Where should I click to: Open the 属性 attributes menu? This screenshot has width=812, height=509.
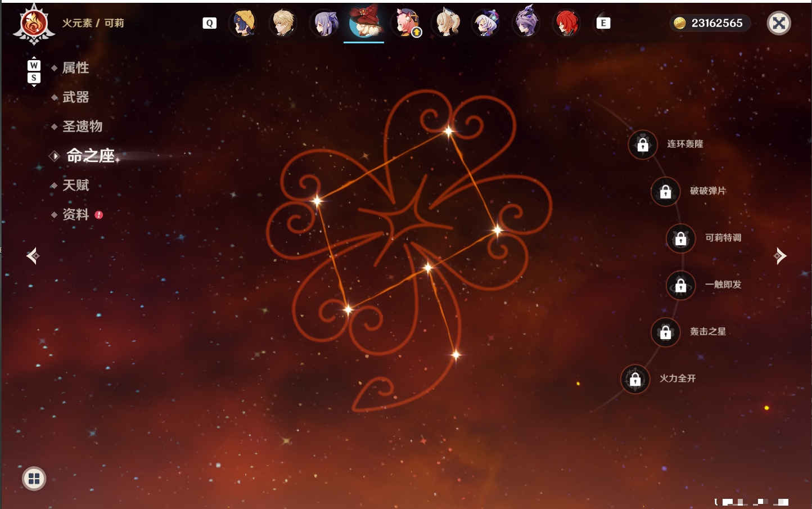click(x=75, y=68)
